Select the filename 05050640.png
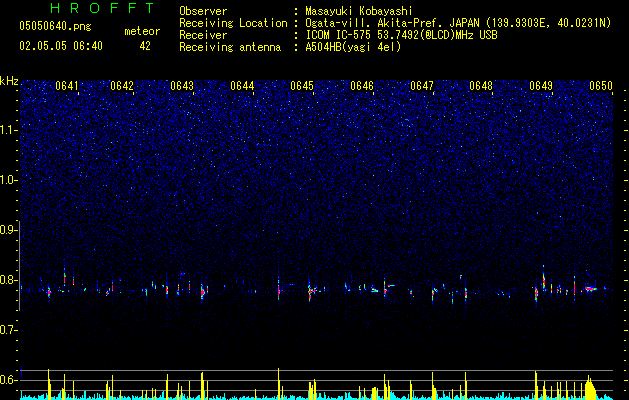Image resolution: width=629 pixels, height=400 pixels. [55, 26]
